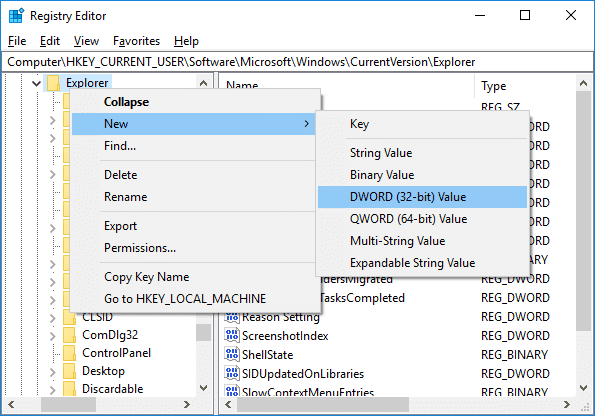This screenshot has height=416, width=595.
Task: Create a new DWORD (32-bit) Value
Action: (422, 197)
